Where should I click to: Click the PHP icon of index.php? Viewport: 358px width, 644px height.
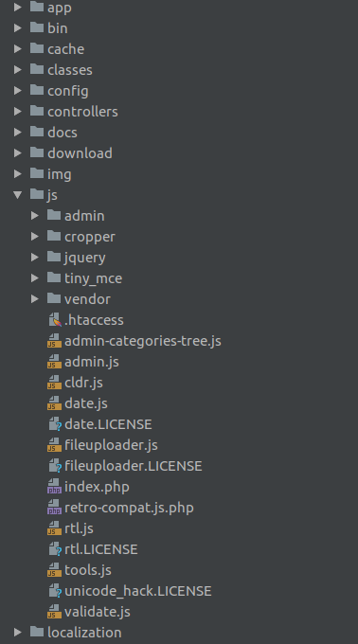(x=54, y=487)
